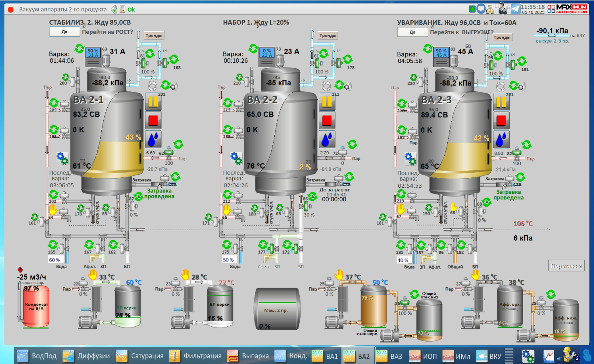The width and height of the screenshot is (594, 364).
Task: Toggle the auto mode arrows of valve 168
Action: (174, 59)
